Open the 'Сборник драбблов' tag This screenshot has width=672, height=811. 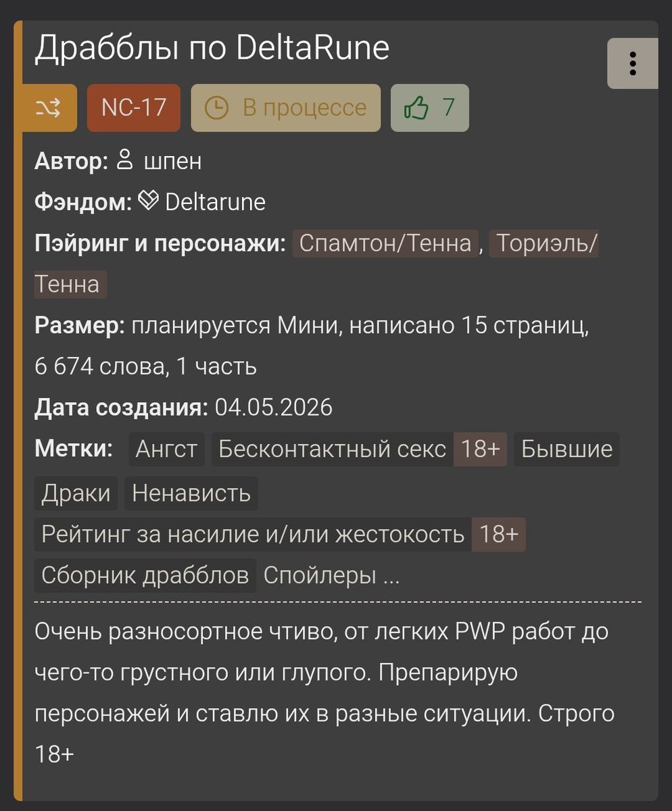(145, 576)
